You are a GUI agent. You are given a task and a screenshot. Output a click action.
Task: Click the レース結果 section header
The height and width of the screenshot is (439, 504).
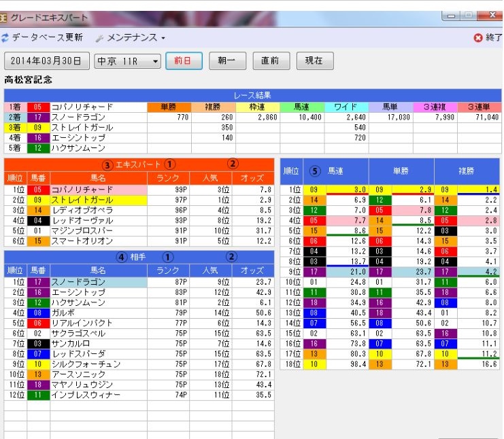pos(252,95)
